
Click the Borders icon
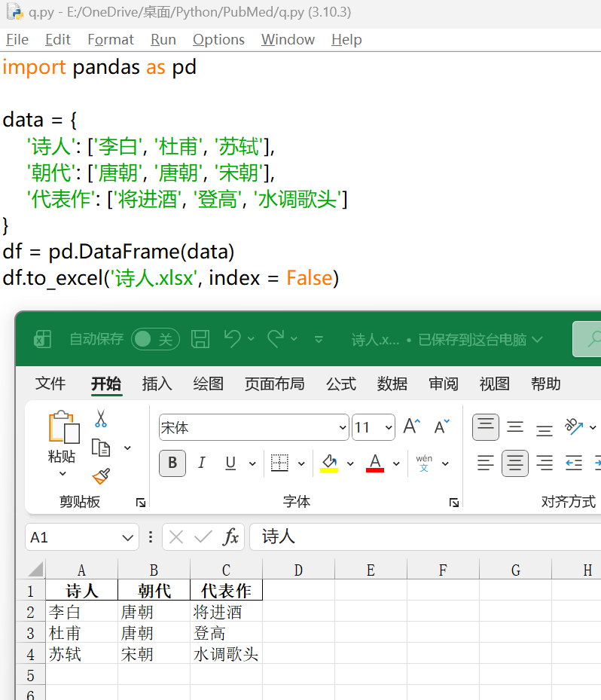tap(279, 463)
